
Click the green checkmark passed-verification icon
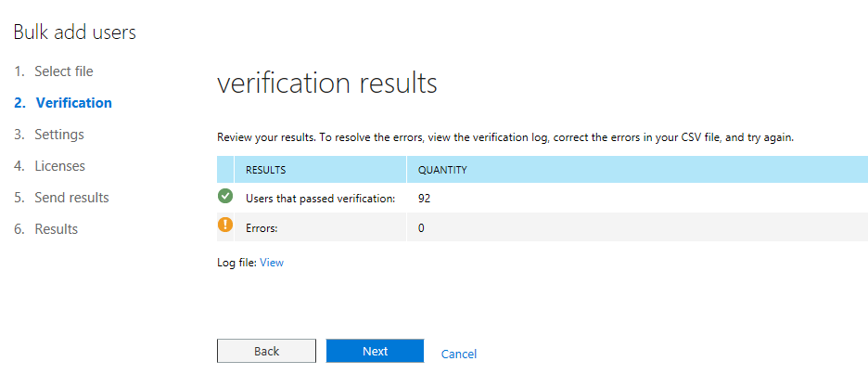click(x=225, y=196)
